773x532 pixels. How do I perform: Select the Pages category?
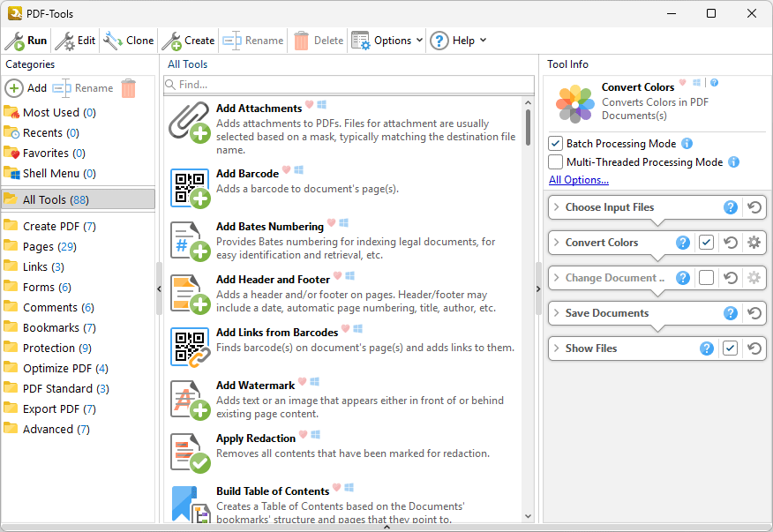click(38, 246)
